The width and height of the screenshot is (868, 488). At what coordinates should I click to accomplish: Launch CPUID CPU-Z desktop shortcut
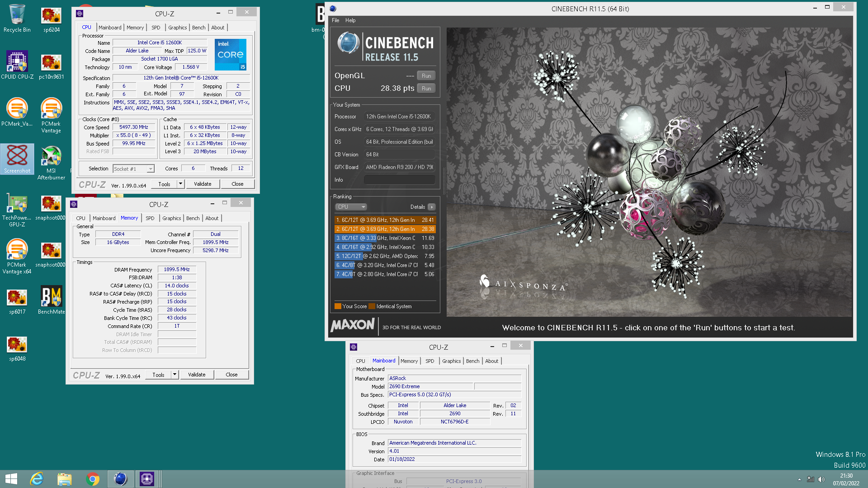[17, 66]
